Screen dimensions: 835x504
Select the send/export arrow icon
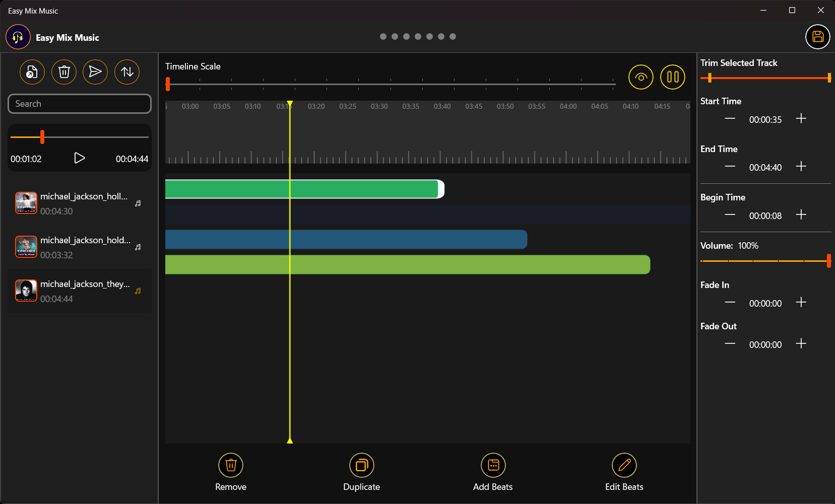[95, 72]
